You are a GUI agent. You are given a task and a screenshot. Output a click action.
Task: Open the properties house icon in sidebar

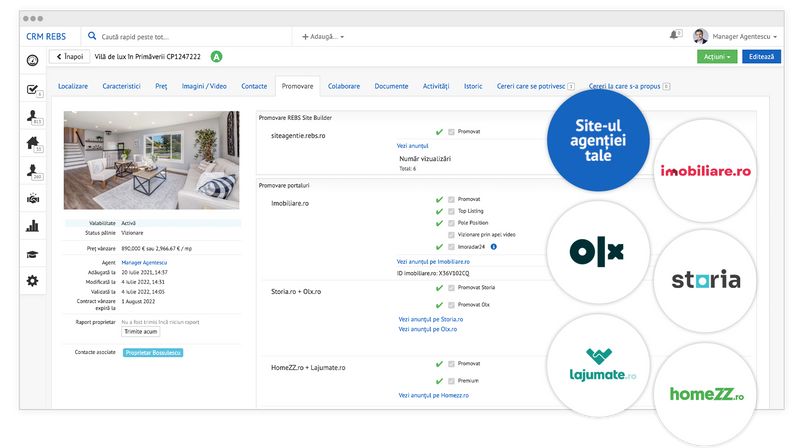pos(33,143)
